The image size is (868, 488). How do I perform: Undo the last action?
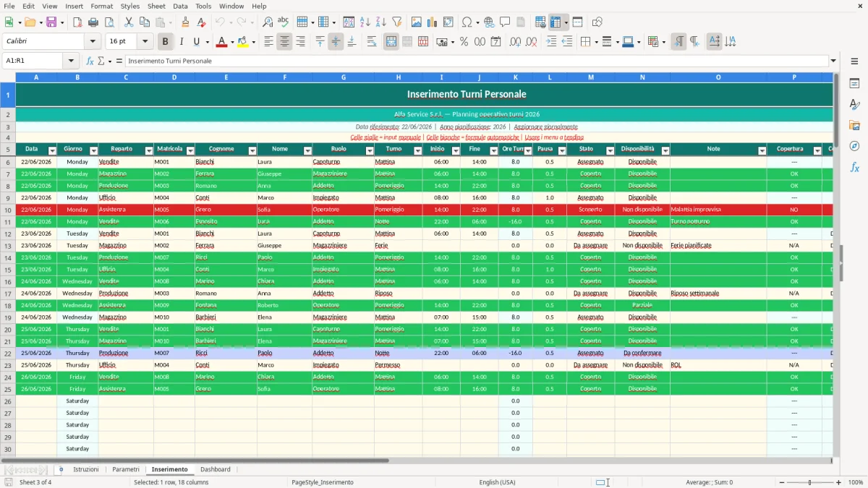[220, 22]
